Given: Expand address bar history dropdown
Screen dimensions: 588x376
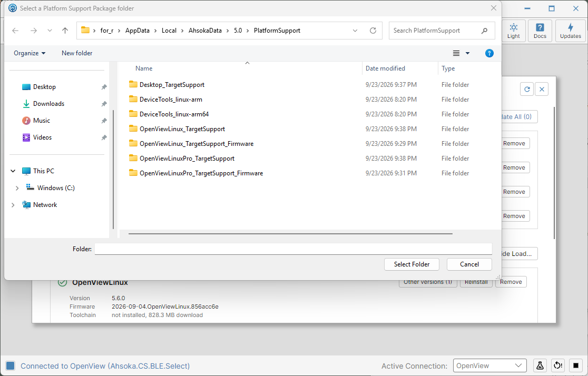Looking at the screenshot, I should (x=355, y=31).
